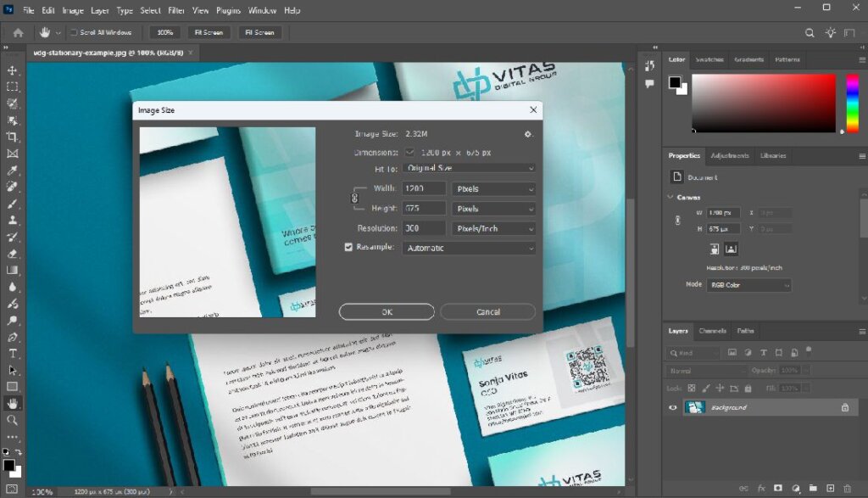The width and height of the screenshot is (868, 498).
Task: Select the Rectangle shape tool
Action: [x=12, y=387]
